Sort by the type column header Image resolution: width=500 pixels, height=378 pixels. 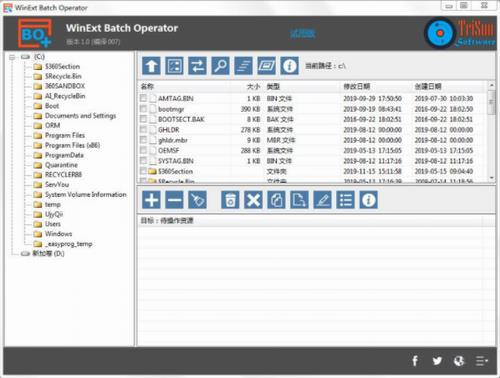tap(273, 87)
